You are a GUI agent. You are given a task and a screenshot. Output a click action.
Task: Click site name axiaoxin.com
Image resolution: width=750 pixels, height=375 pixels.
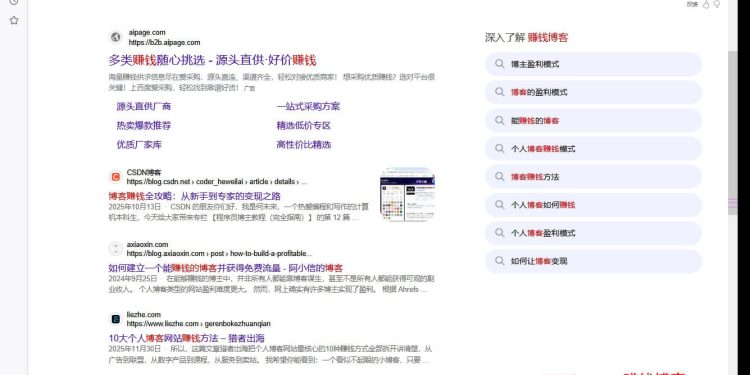click(x=147, y=244)
